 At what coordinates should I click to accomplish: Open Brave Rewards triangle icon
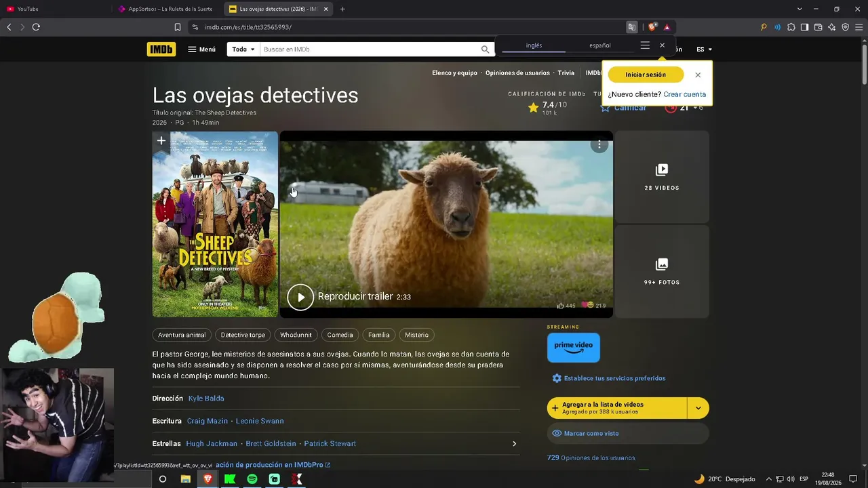point(667,27)
